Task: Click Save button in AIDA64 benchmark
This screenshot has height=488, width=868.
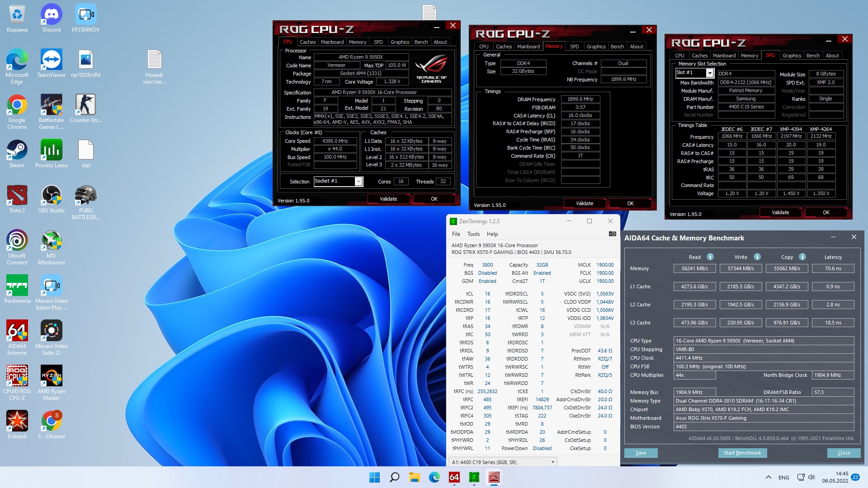Action: coord(641,453)
